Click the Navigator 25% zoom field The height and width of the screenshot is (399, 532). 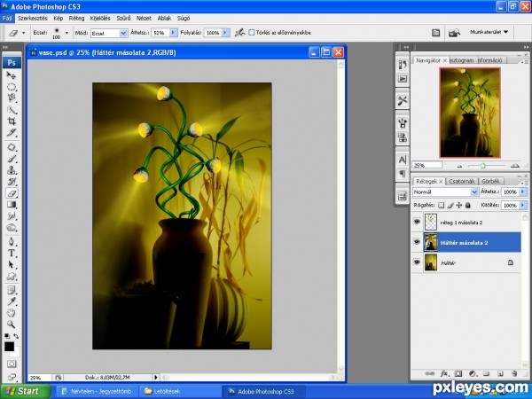click(x=427, y=165)
